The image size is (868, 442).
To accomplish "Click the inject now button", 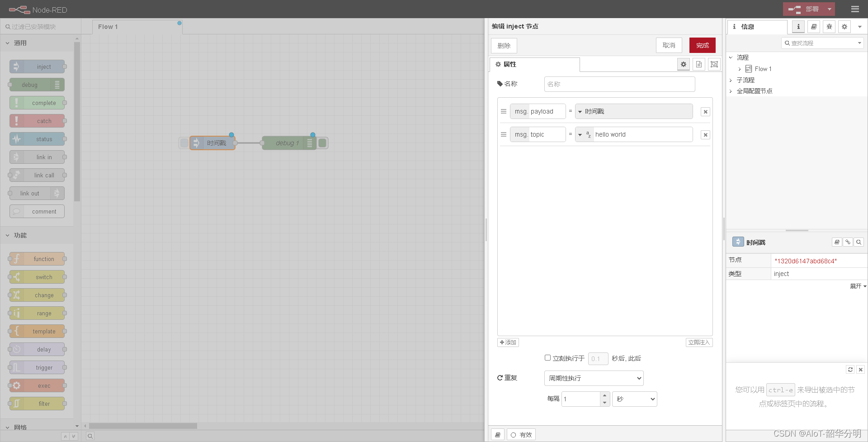I will tap(699, 342).
